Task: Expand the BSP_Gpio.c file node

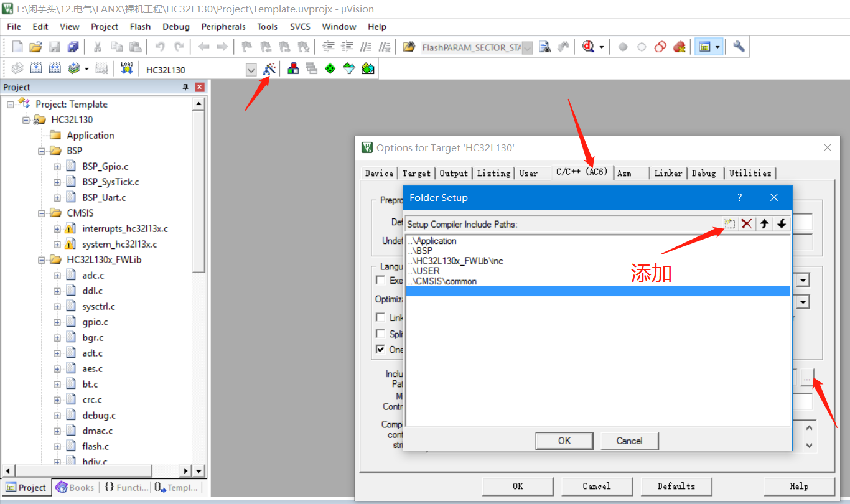Action: pos(57,166)
